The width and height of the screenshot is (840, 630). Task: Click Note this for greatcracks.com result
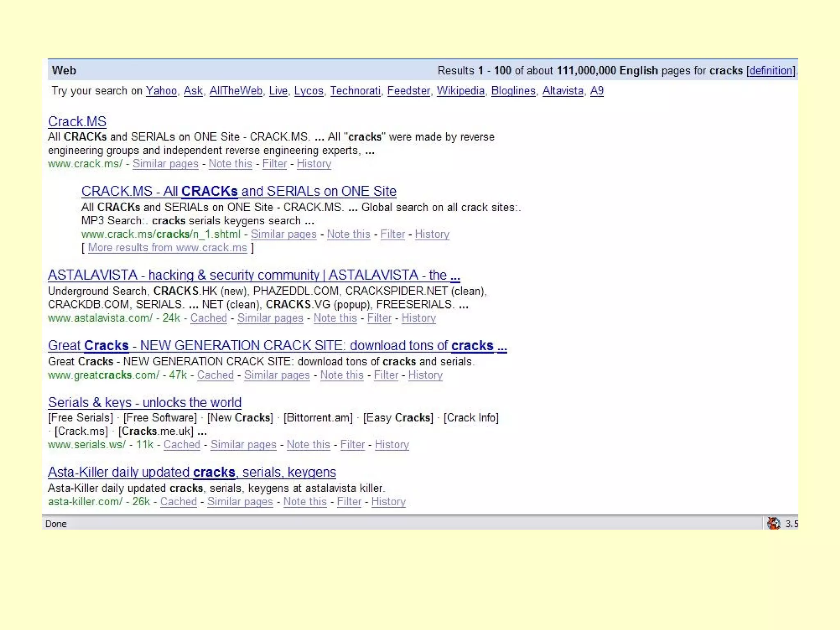pyautogui.click(x=342, y=375)
